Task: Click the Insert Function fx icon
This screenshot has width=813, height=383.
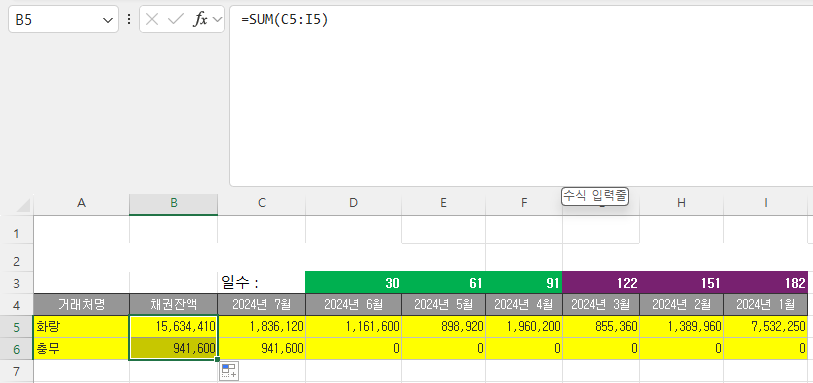Action: 200,20
